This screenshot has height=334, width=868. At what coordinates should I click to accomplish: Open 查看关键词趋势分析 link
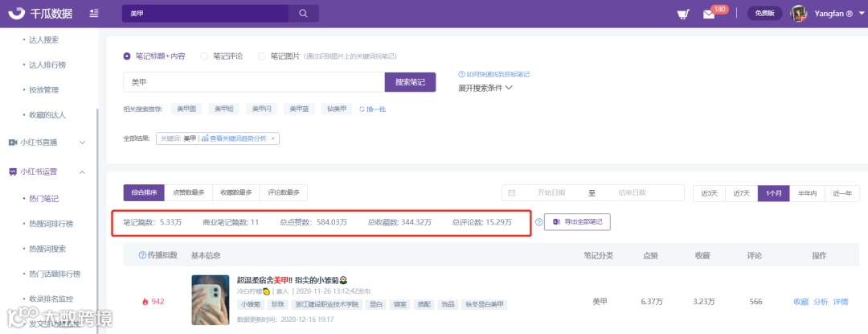click(x=240, y=138)
